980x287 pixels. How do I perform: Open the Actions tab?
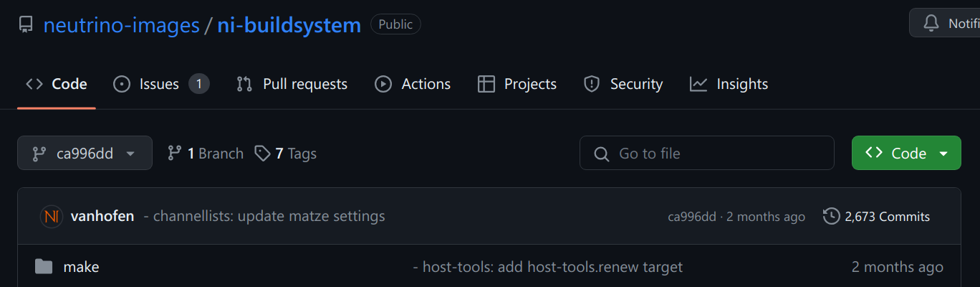(x=413, y=84)
